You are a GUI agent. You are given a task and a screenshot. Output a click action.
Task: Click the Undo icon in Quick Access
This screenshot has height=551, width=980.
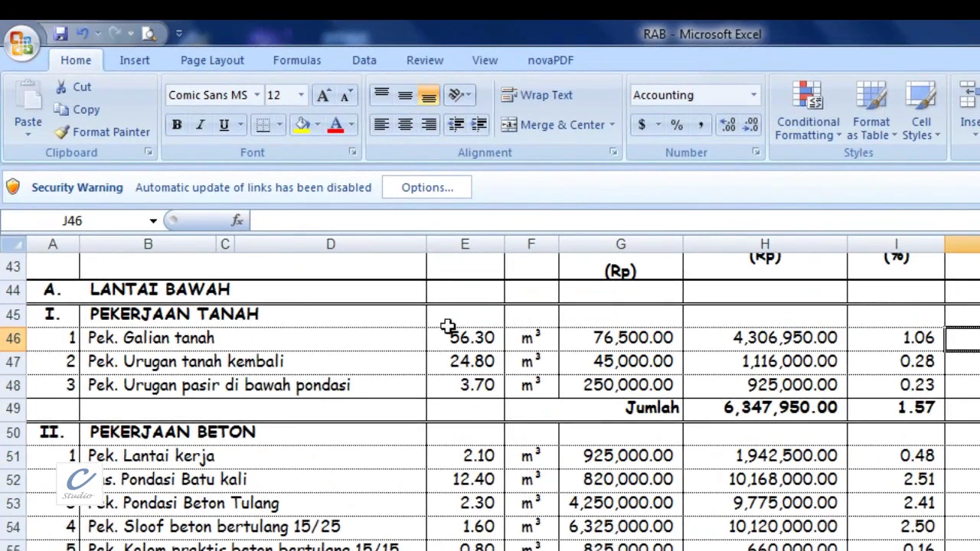83,34
